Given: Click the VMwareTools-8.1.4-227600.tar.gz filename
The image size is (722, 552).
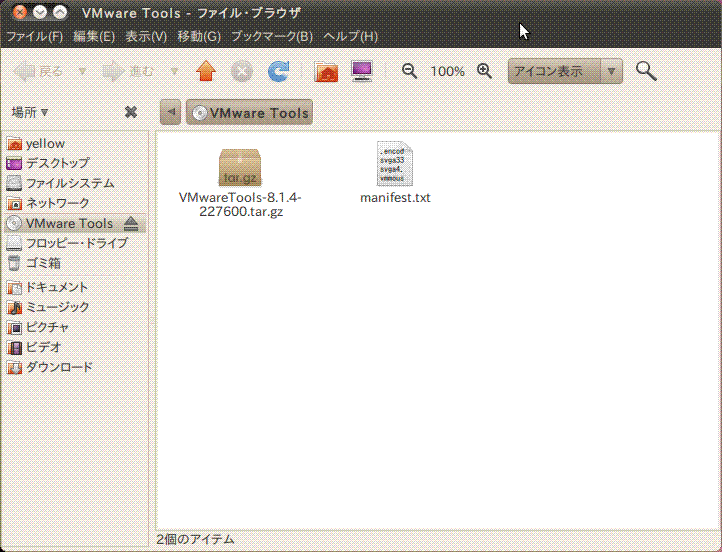Looking at the screenshot, I should tap(240, 204).
